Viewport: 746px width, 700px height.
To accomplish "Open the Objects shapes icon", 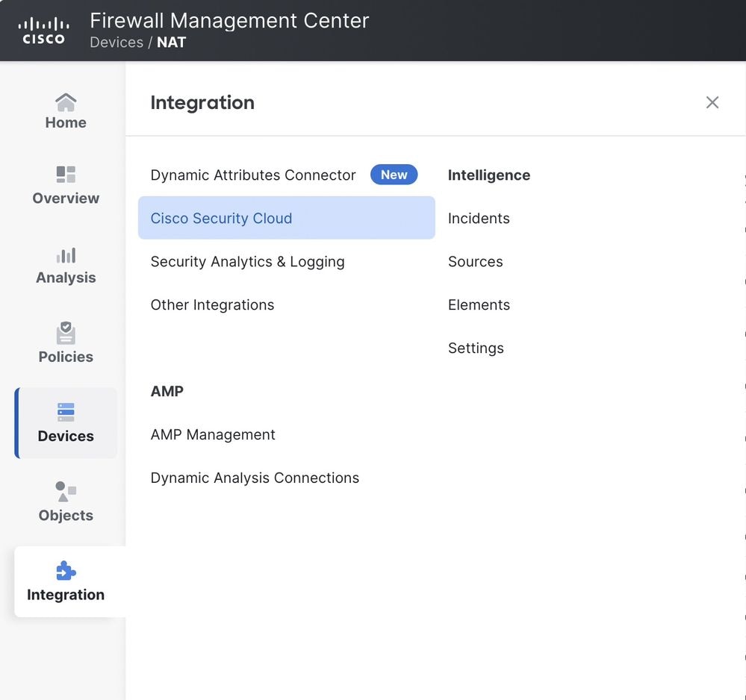I will 66,491.
